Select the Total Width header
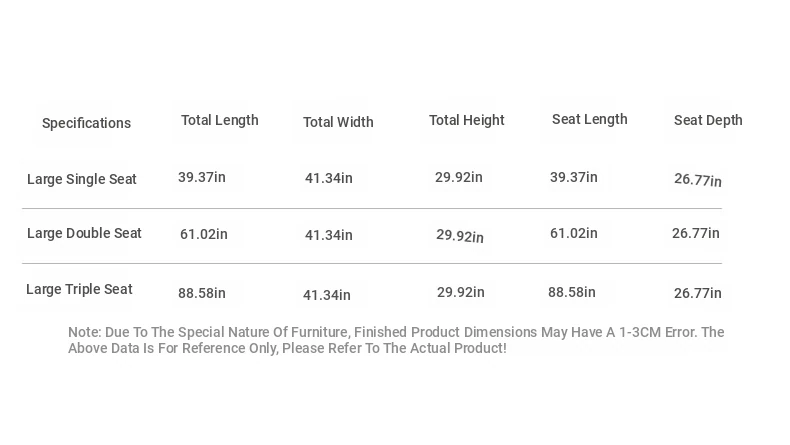This screenshot has width=790, height=445. click(338, 122)
